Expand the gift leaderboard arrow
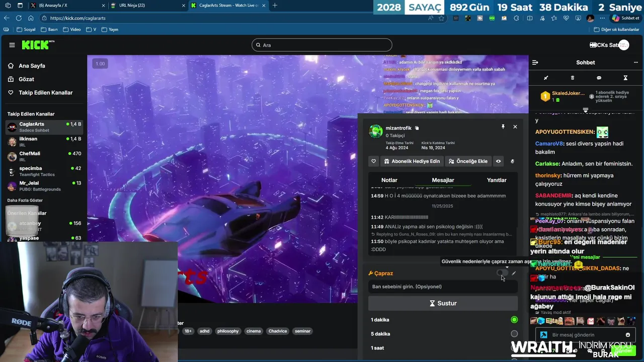 [586, 110]
